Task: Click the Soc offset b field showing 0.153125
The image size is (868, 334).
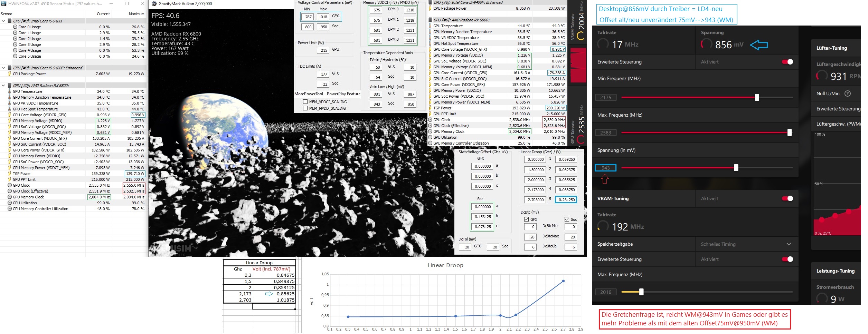Action: (x=482, y=217)
